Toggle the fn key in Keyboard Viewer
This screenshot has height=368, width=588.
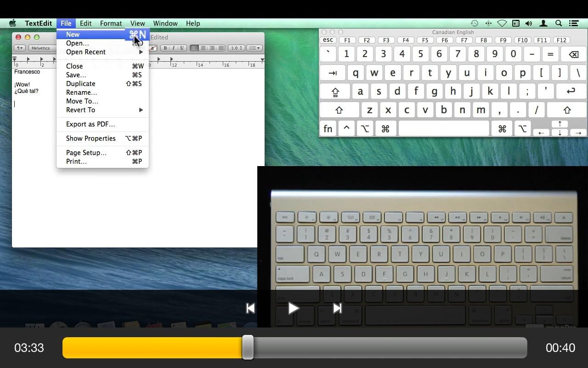328,129
